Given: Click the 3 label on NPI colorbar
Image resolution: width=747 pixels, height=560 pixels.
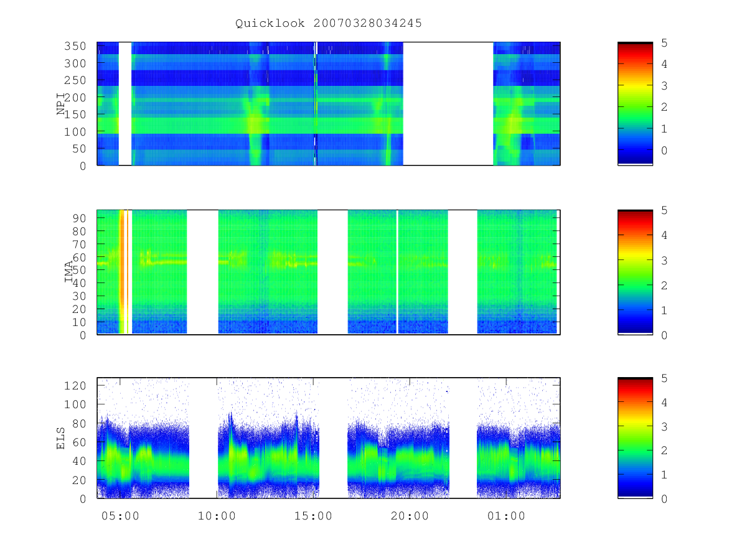Looking at the screenshot, I should pyautogui.click(x=665, y=86).
